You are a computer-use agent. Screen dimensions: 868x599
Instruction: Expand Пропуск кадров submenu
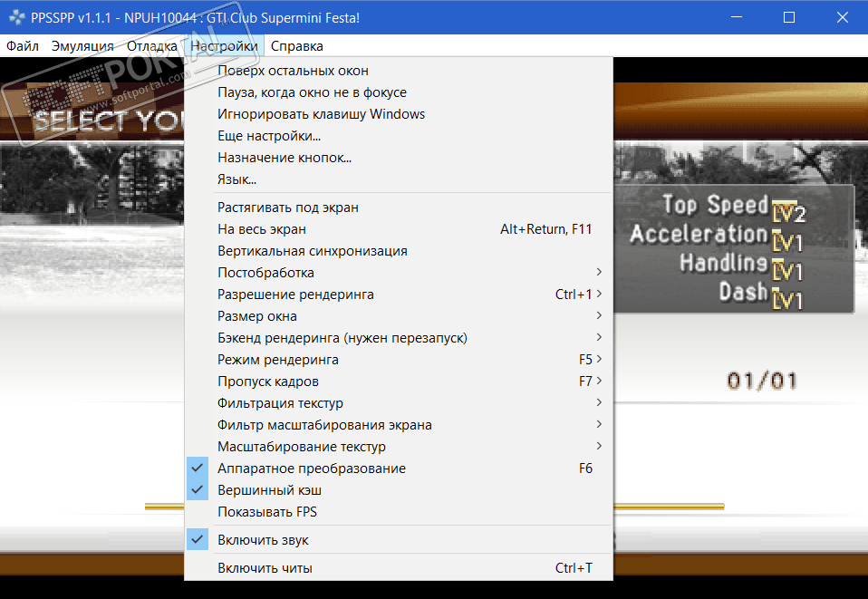point(399,382)
